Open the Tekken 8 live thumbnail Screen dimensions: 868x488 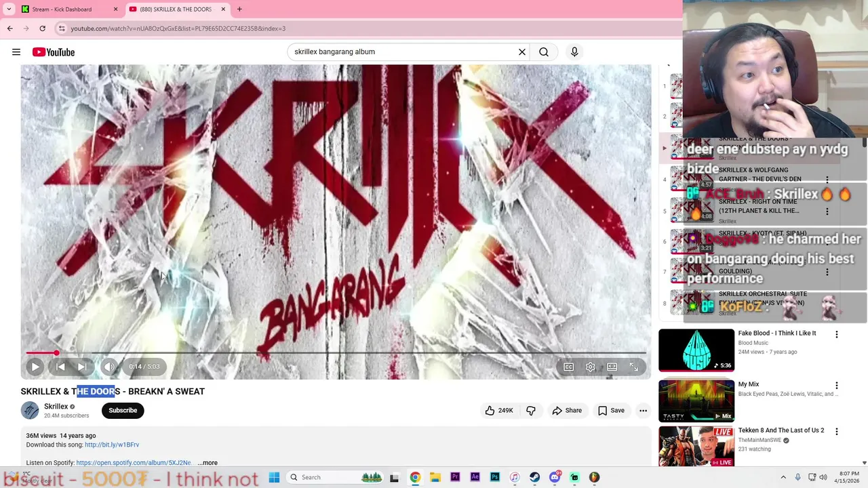point(696,446)
